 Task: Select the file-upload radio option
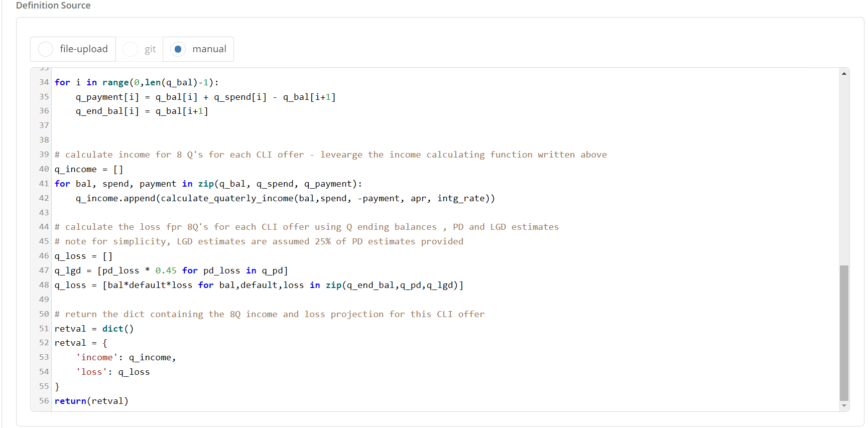[46, 49]
